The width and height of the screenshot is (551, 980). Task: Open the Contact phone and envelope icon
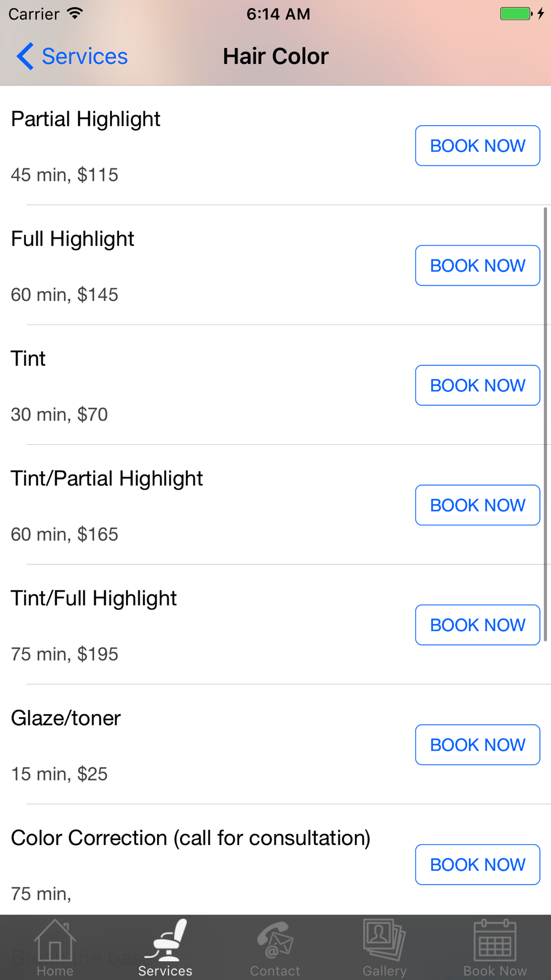pyautogui.click(x=275, y=940)
